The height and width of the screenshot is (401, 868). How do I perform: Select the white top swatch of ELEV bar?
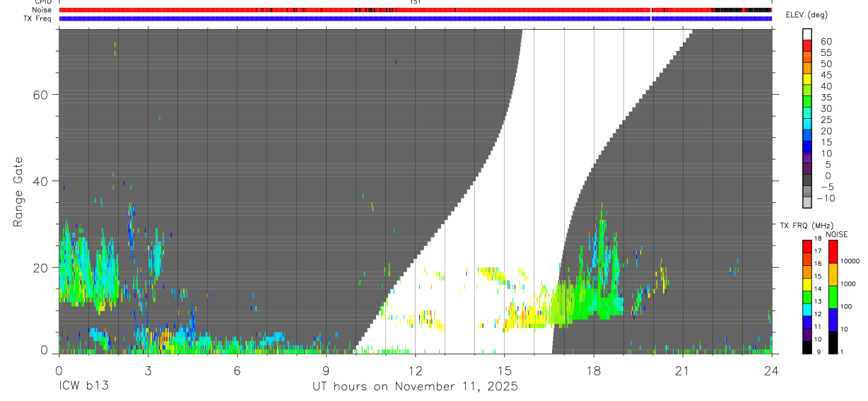[808, 34]
